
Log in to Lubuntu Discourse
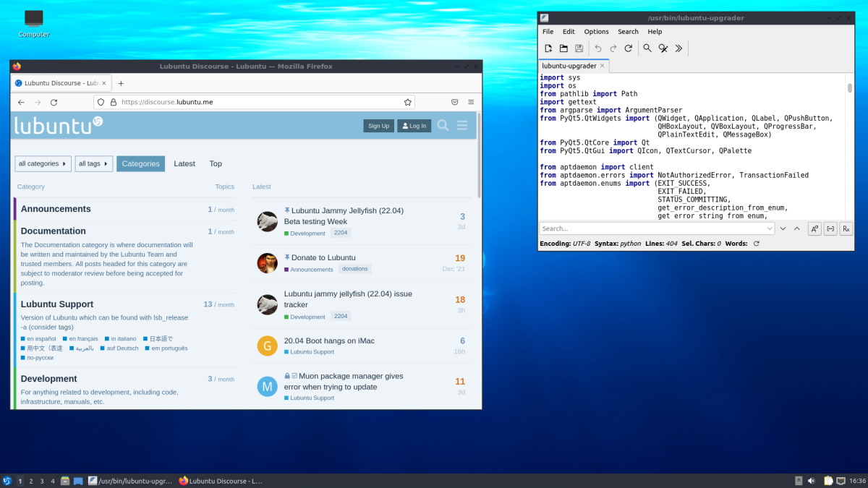(413, 125)
